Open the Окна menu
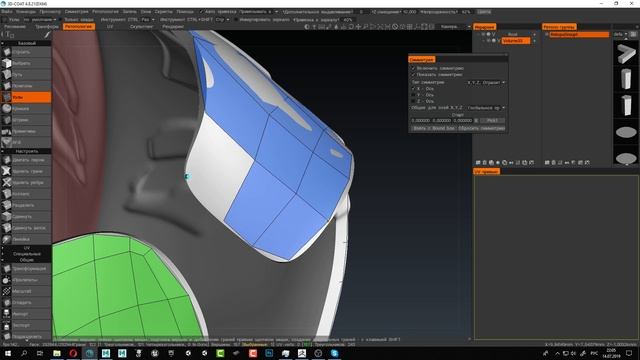This screenshot has width=640, height=360. click(x=146, y=12)
